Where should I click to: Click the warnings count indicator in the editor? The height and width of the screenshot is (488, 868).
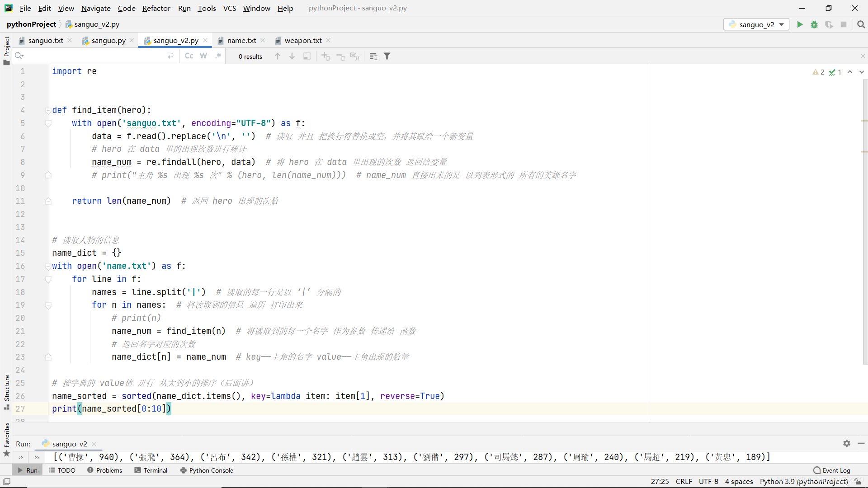tap(819, 72)
